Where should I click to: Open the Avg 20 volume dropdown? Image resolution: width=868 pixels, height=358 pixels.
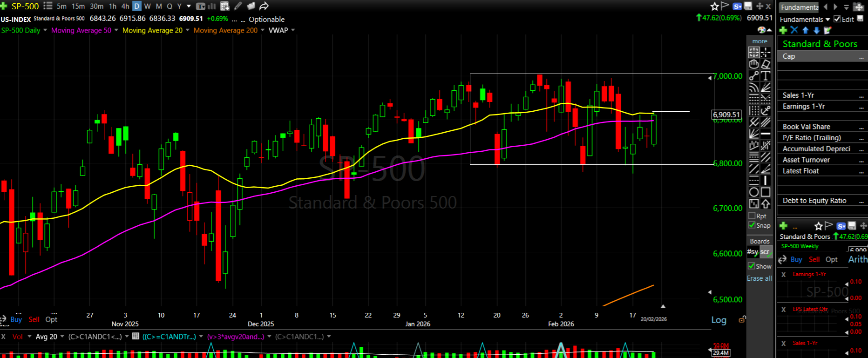click(x=62, y=337)
